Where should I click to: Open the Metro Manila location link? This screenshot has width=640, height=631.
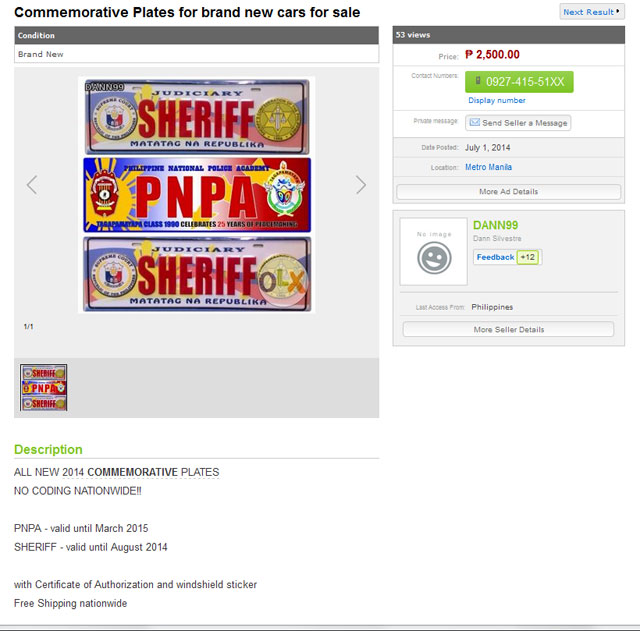tap(488, 167)
